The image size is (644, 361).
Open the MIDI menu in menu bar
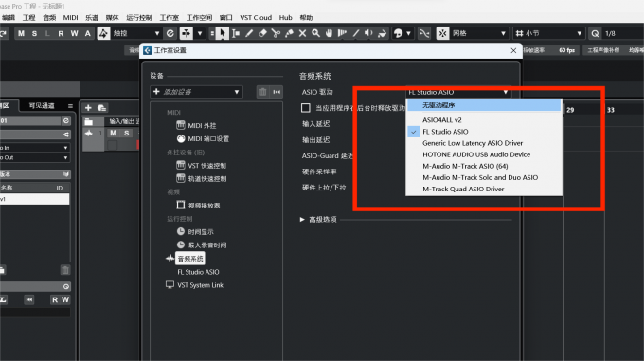point(71,18)
